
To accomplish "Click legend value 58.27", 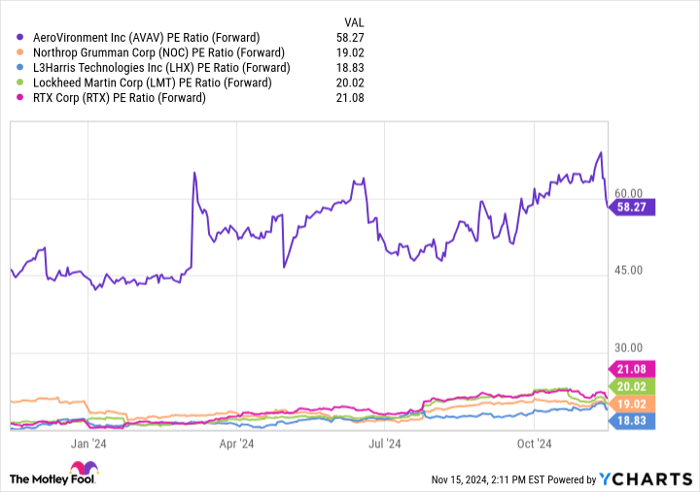I will point(350,38).
